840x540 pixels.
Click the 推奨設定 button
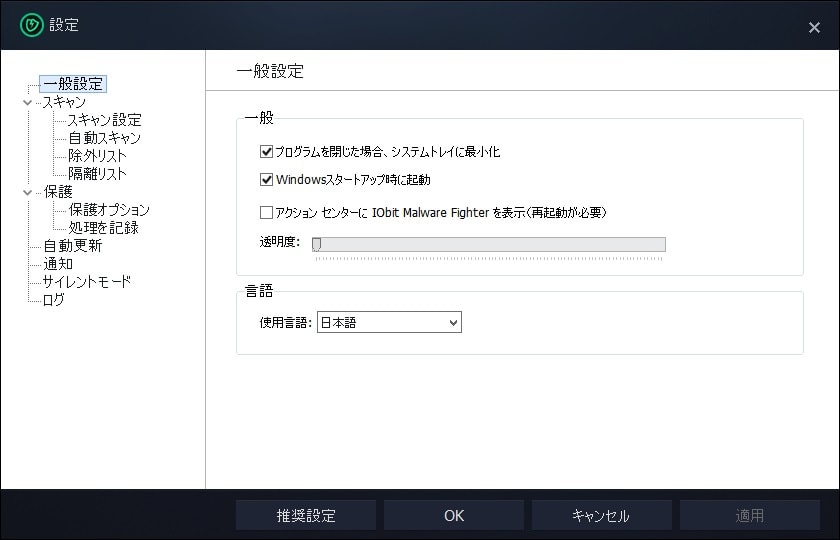click(306, 515)
